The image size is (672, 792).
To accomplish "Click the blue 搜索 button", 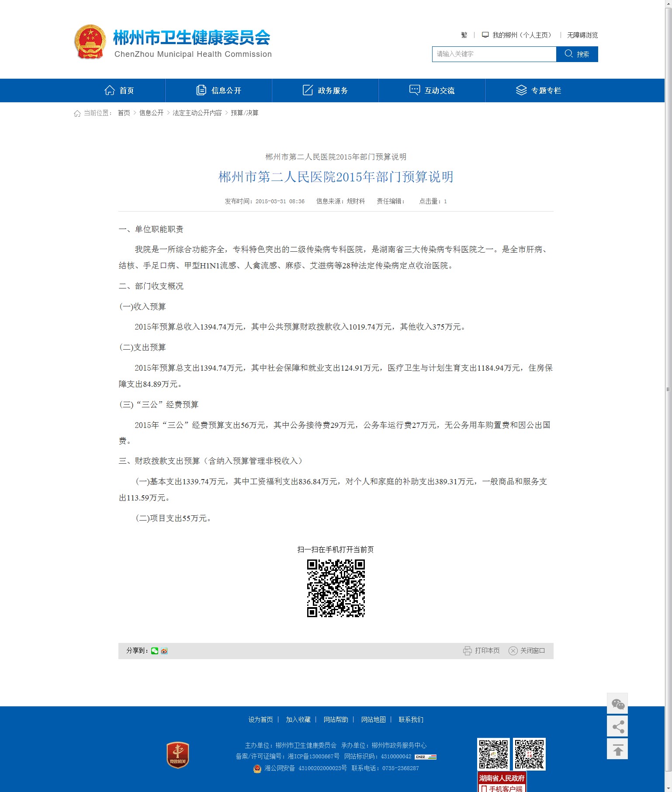I will click(x=577, y=54).
